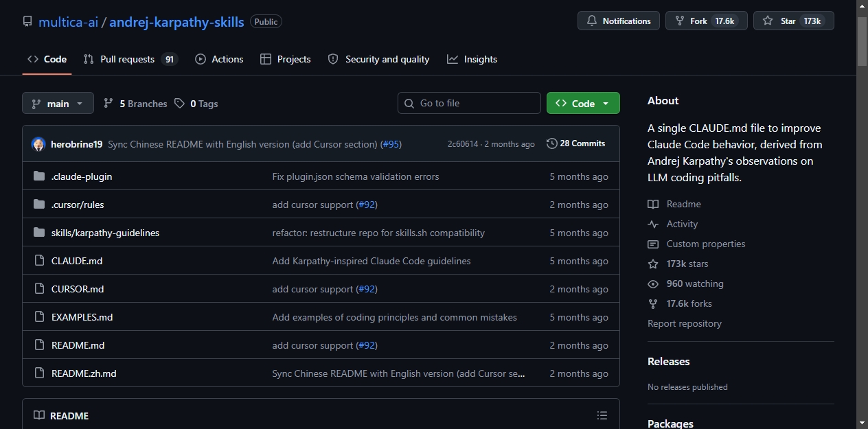View the 28 Commits history
The image size is (868, 429).
click(575, 143)
